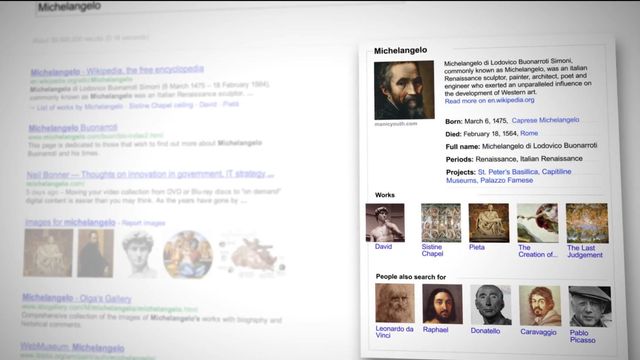Open the Michelangelo Wikipedia search result
Image resolution: width=640 pixels, height=360 pixels.
point(117,71)
